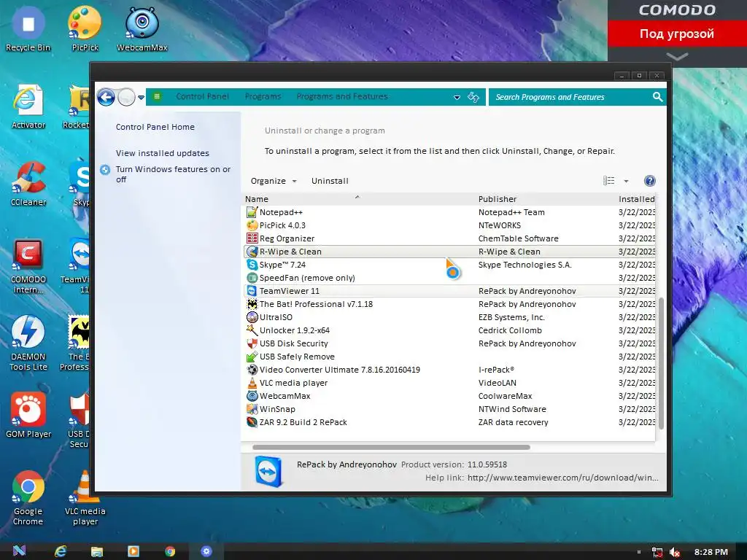Open Chrome from the taskbar
This screenshot has width=747, height=560.
(170, 551)
